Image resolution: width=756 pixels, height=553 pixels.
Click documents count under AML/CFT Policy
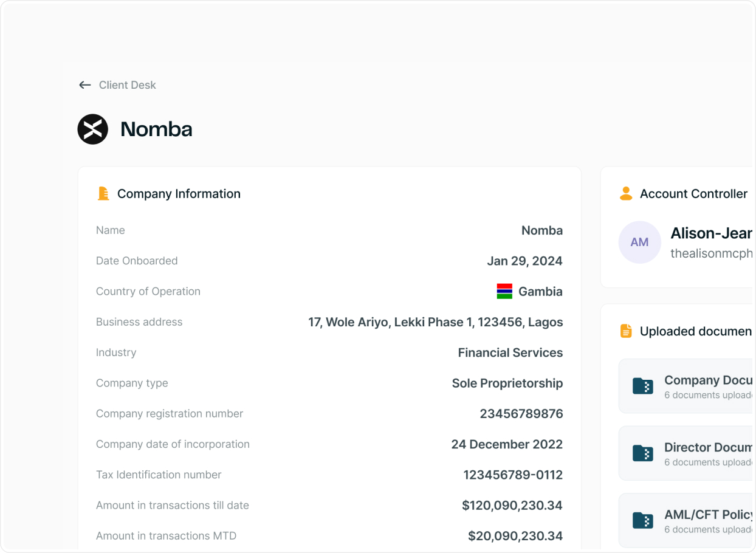coord(708,529)
